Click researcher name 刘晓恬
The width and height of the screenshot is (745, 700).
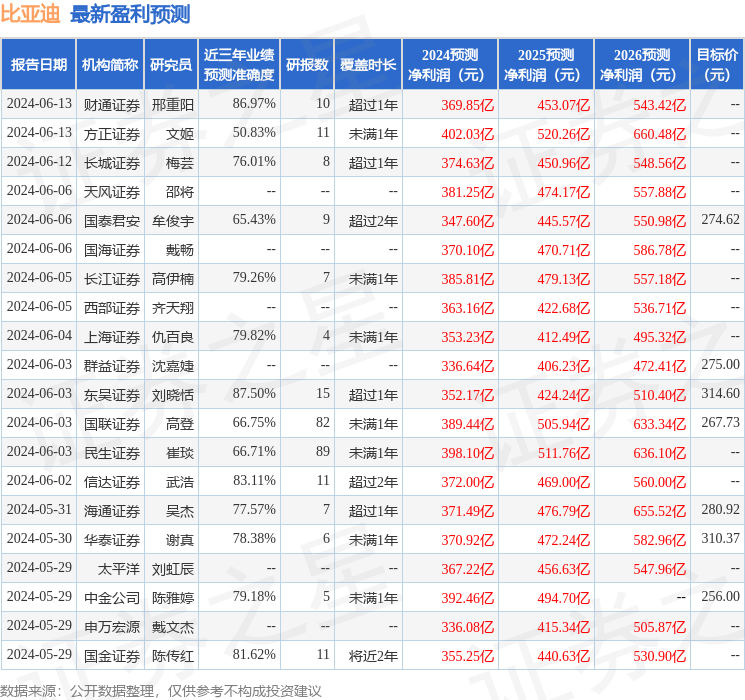coord(173,395)
